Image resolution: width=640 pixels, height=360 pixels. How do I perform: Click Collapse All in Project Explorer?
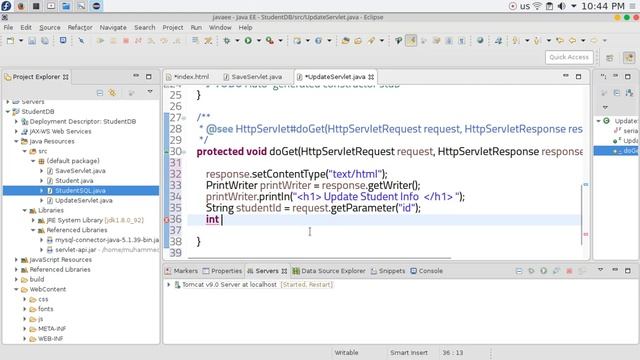[x=100, y=93]
